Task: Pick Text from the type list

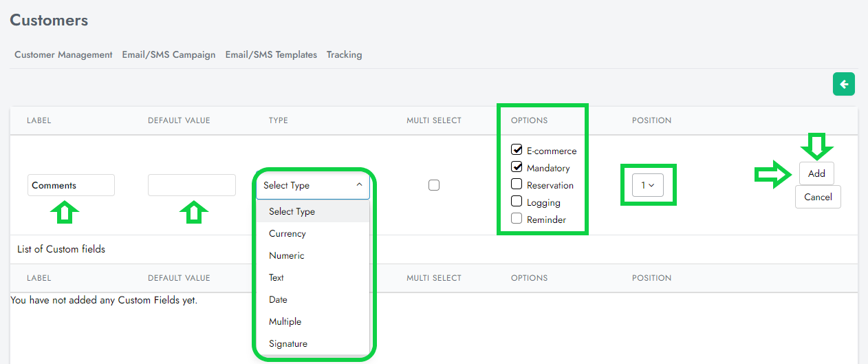Action: click(x=276, y=277)
